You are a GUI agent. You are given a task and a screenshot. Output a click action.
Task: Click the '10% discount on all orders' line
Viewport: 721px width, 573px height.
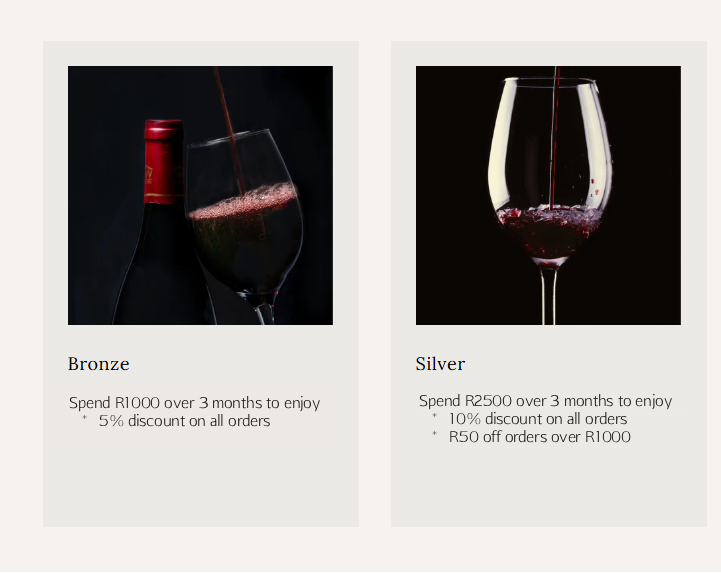[537, 419]
